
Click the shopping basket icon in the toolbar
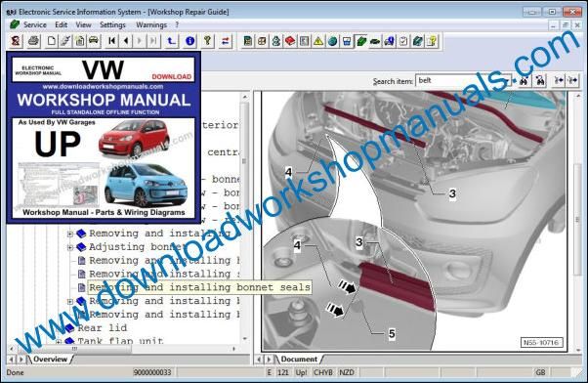(347, 41)
